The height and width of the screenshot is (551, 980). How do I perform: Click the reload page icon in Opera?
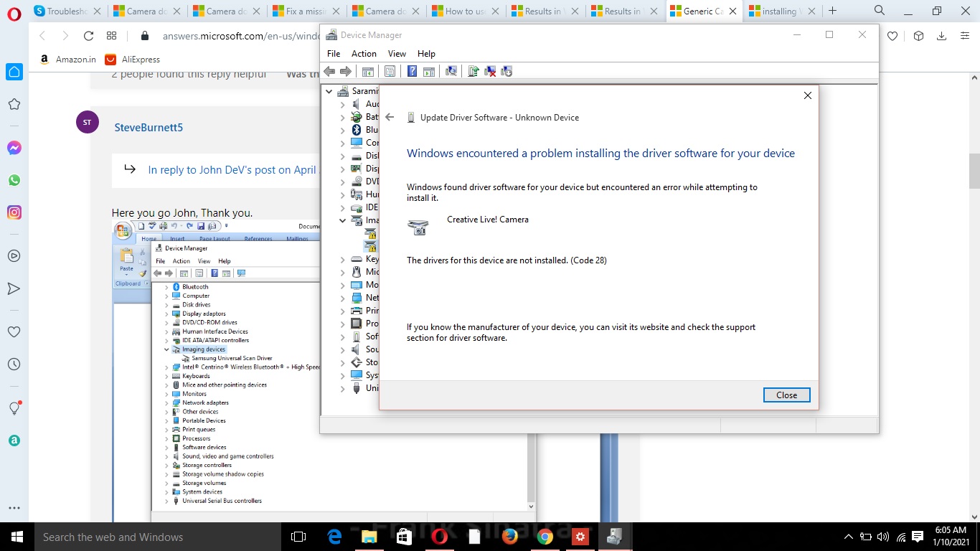[89, 36]
